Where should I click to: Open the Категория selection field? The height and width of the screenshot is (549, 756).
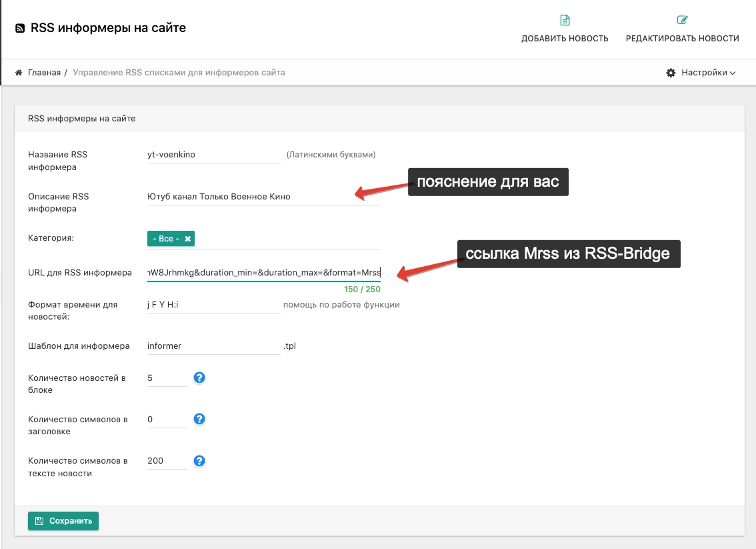pos(287,238)
